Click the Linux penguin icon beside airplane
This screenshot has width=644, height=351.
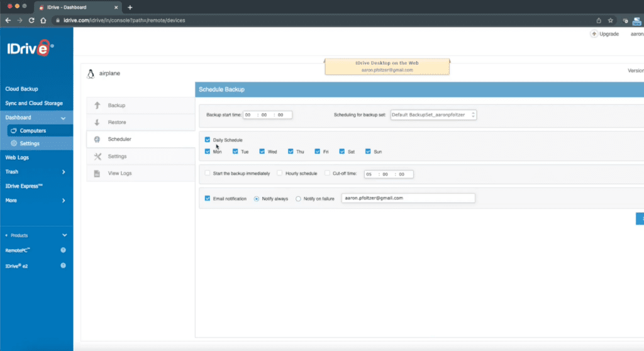[91, 74]
